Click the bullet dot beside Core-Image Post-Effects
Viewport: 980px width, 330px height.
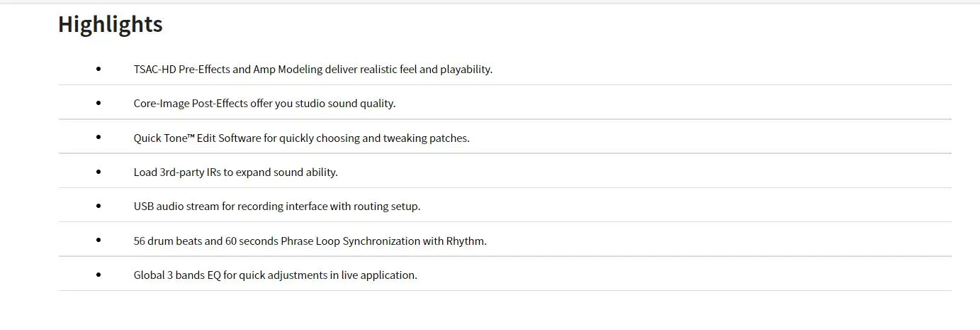98,103
